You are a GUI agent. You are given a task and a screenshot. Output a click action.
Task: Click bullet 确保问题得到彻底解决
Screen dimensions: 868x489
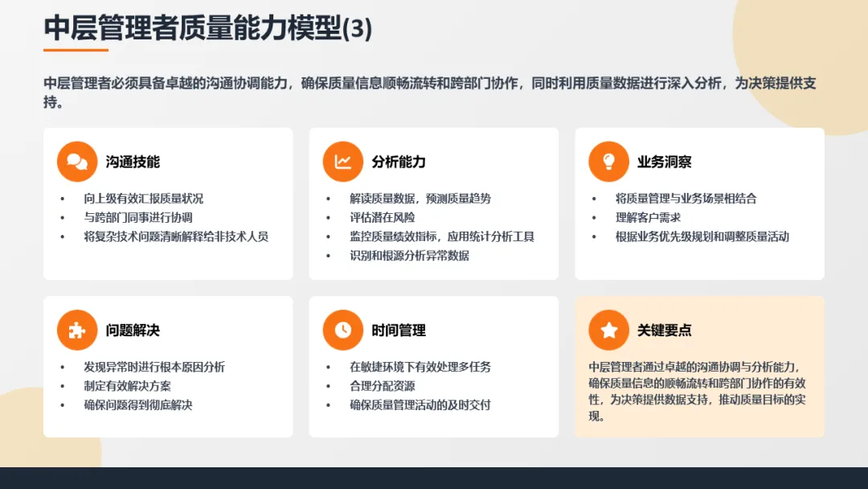tap(138, 405)
